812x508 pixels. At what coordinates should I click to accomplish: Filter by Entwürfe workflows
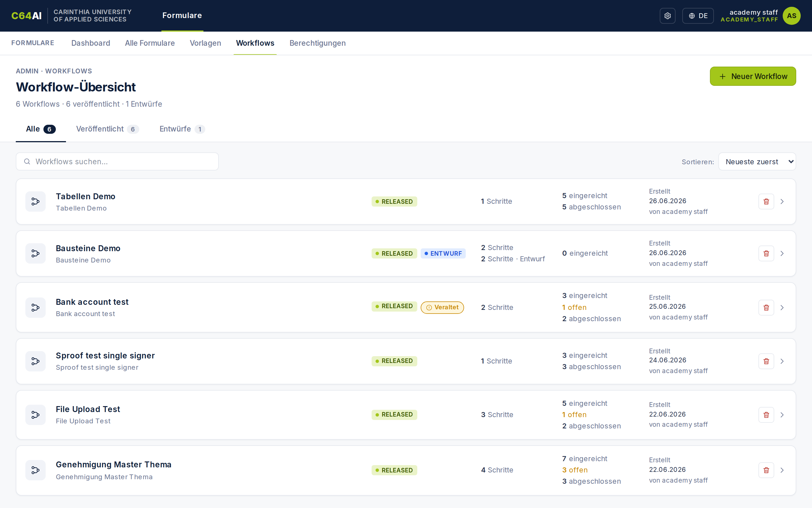point(182,129)
